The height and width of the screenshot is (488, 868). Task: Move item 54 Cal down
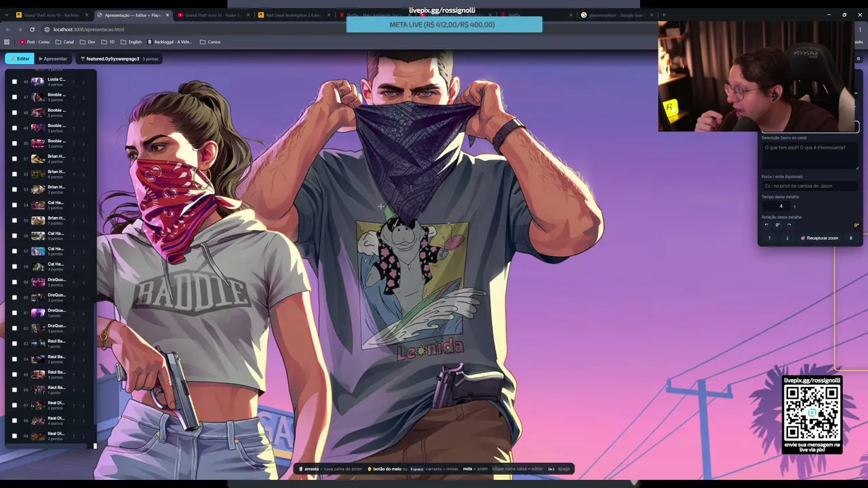click(83, 205)
